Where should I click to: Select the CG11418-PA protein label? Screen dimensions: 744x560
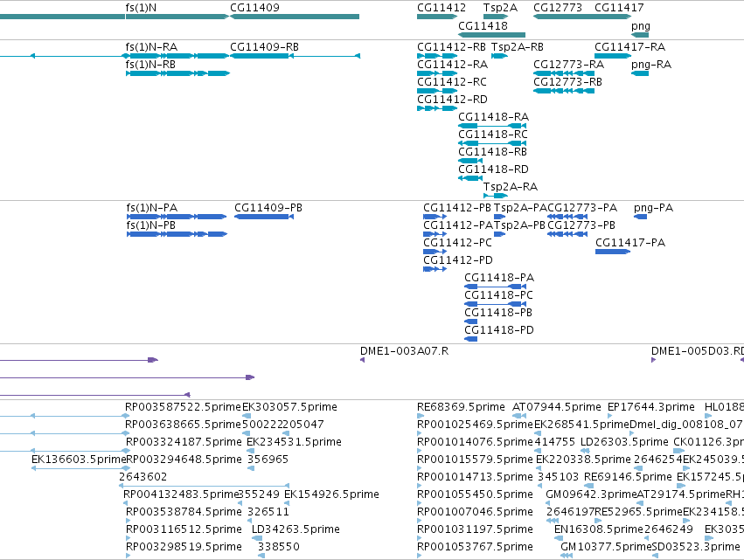(x=499, y=278)
